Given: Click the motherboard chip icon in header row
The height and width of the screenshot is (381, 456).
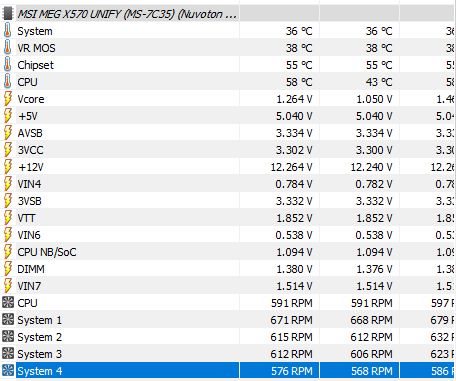Looking at the screenshot, I should click(7, 14).
